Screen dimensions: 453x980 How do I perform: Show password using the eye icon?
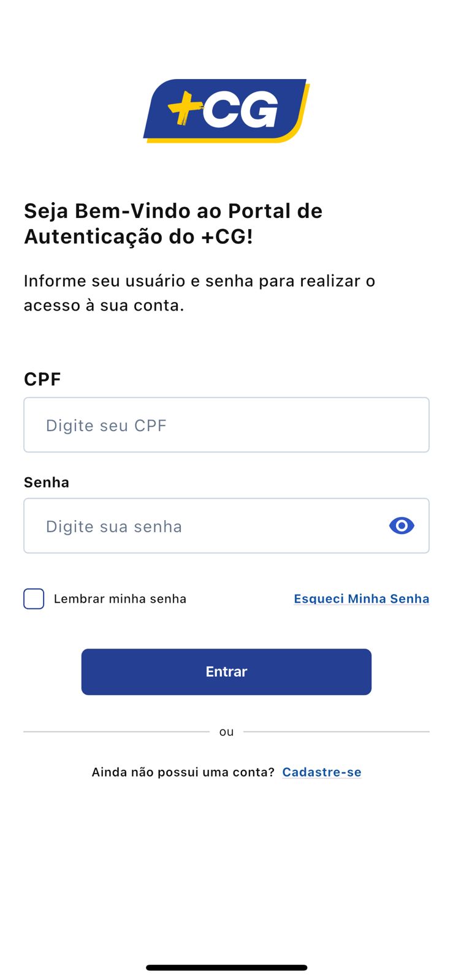click(402, 526)
